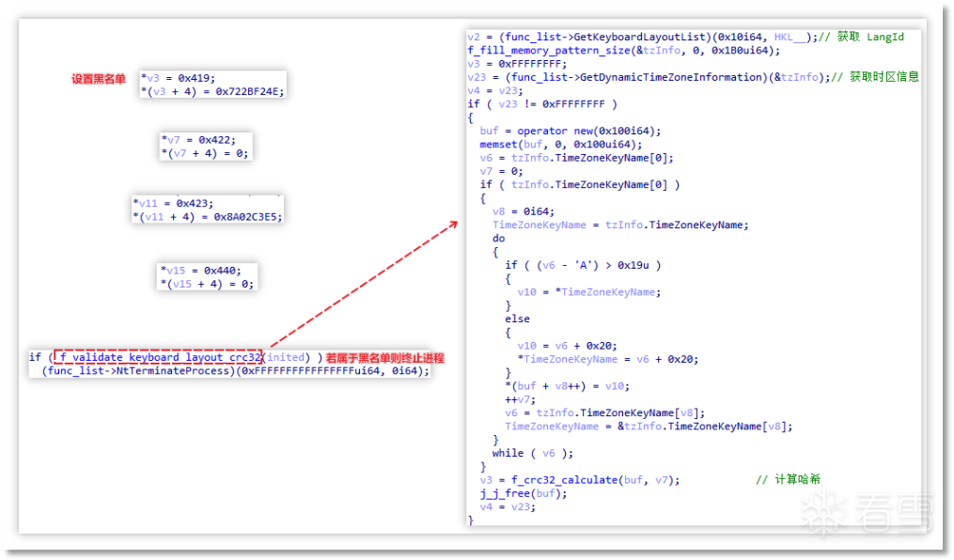Screen dimensions: 954x560
Task: Click the line '*(buf + v8++) = v10;'
Action: click(567, 386)
